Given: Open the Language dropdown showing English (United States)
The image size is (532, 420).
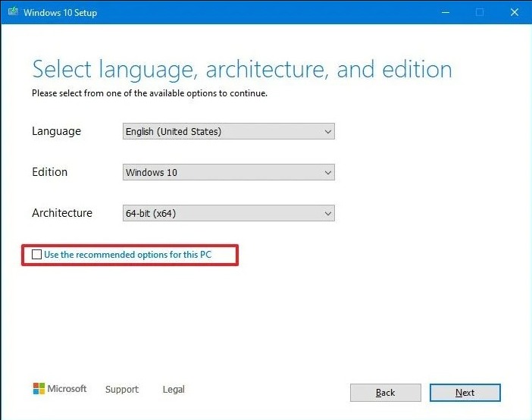Looking at the screenshot, I should (x=228, y=132).
